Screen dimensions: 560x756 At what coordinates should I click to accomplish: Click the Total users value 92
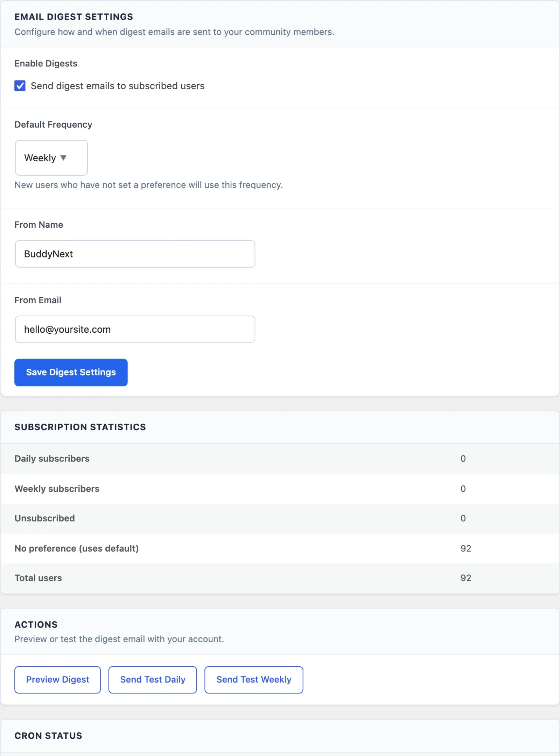point(466,578)
